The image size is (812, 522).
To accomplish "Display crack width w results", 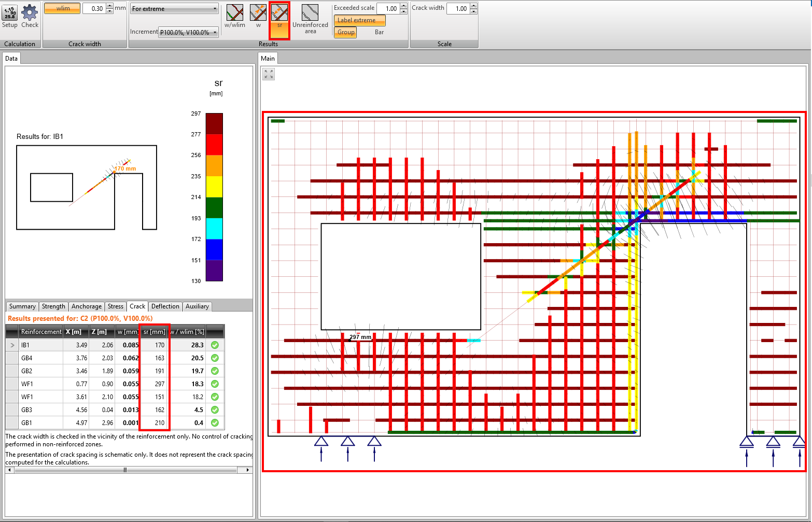I will (x=258, y=16).
